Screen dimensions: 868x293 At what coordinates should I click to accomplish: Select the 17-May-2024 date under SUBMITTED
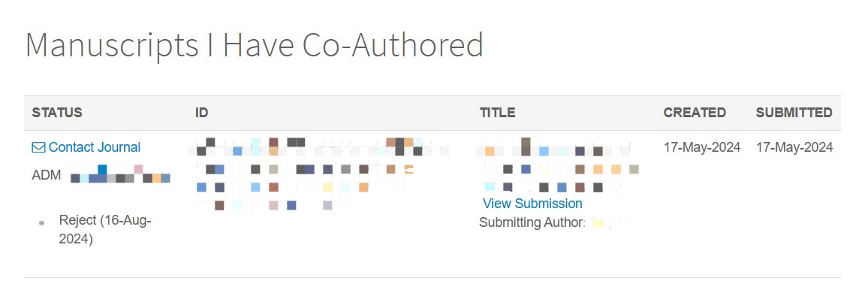pos(794,147)
